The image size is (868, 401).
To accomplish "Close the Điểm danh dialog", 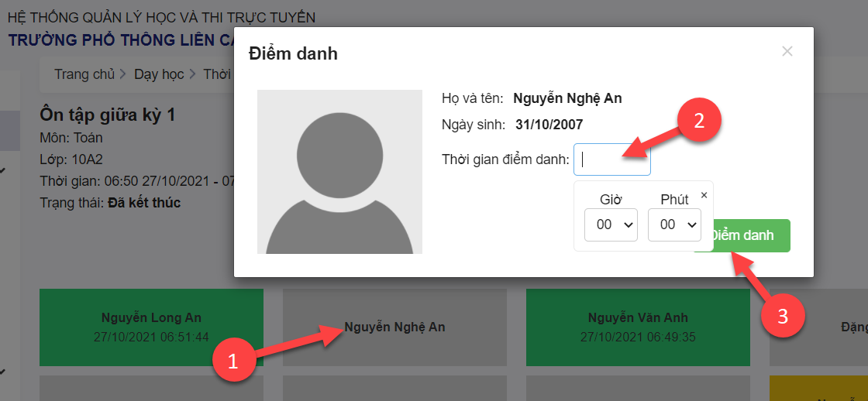I will (x=787, y=52).
